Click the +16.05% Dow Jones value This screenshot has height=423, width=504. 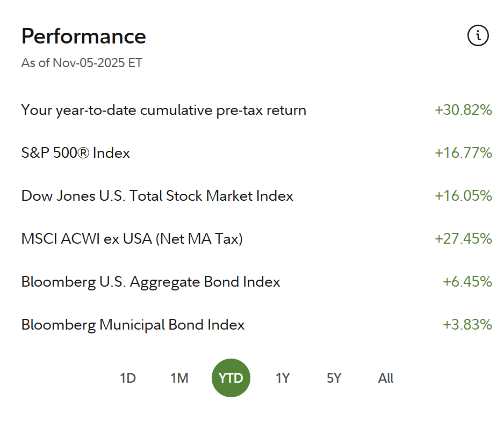[x=463, y=196]
